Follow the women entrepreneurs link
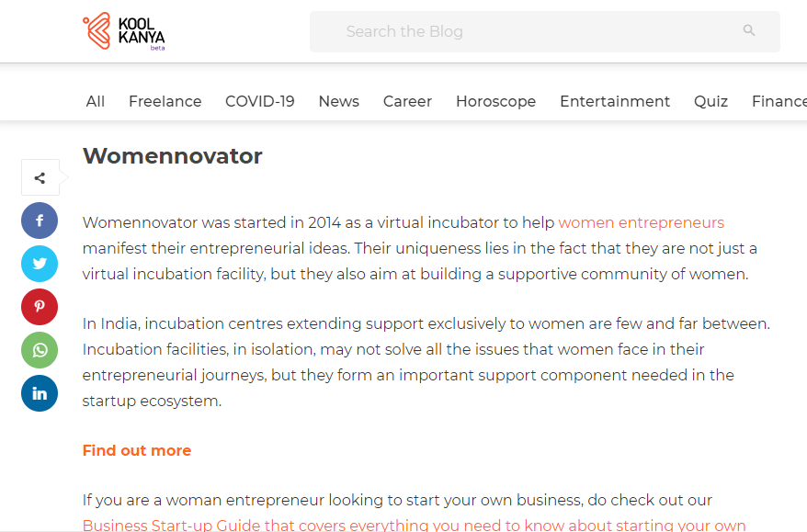This screenshot has width=807, height=532. tap(641, 222)
